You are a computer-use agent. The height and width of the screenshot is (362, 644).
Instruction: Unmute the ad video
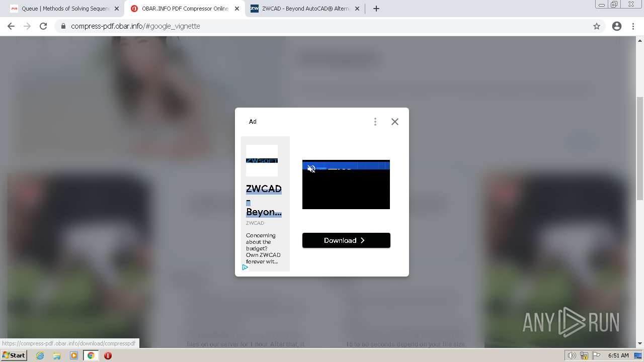click(311, 169)
